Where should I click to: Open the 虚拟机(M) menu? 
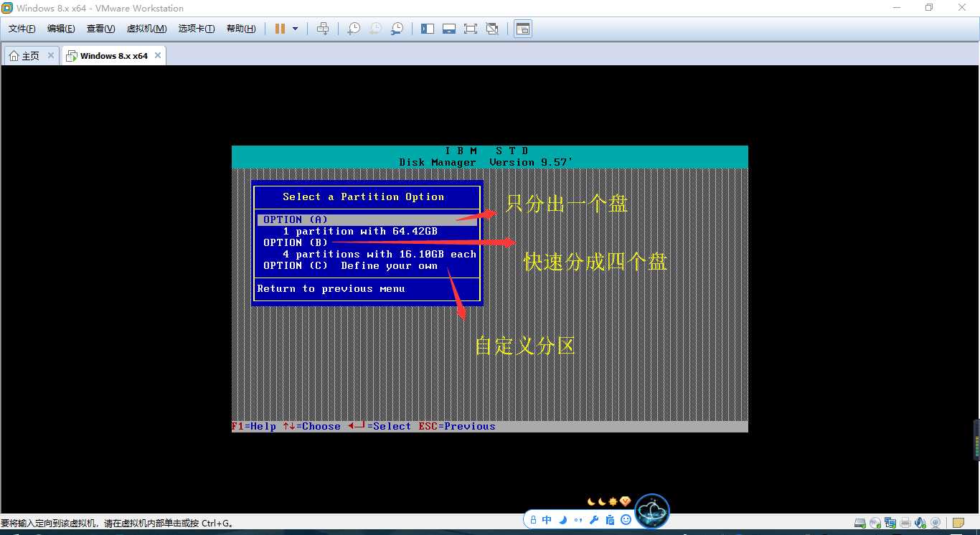point(146,29)
